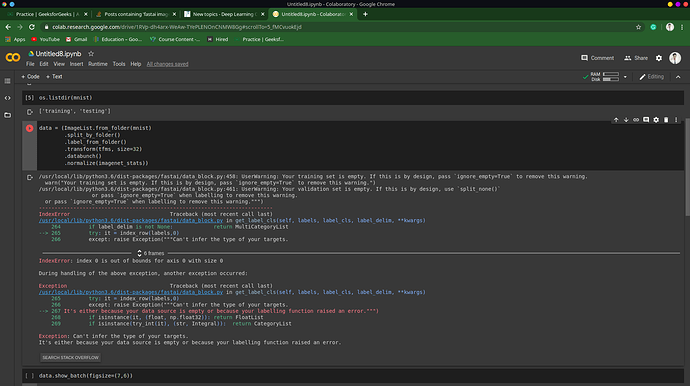The height and width of the screenshot is (386, 690).
Task: Open a new browser tab
Action: tap(365, 14)
